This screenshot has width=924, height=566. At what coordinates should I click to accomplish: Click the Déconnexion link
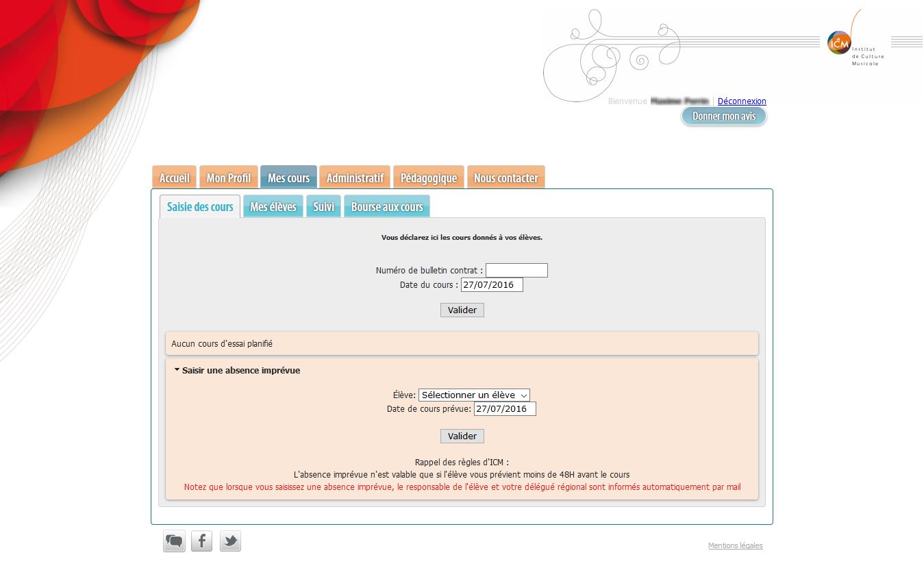(x=742, y=101)
